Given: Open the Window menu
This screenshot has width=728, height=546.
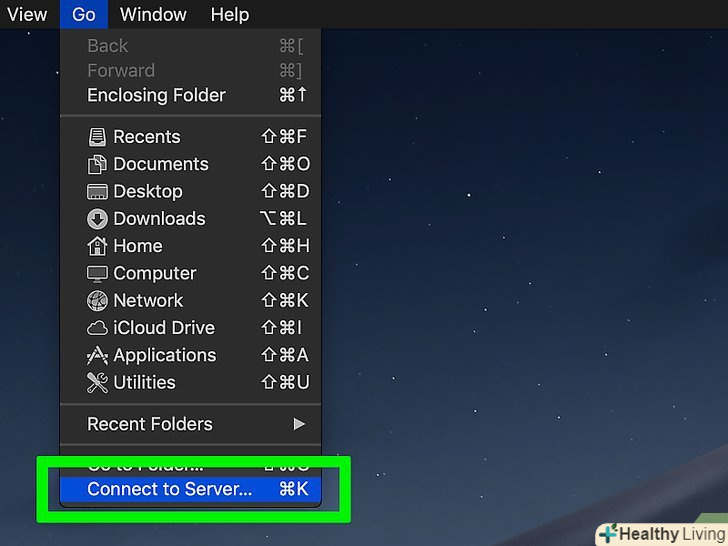Looking at the screenshot, I should 153,14.
